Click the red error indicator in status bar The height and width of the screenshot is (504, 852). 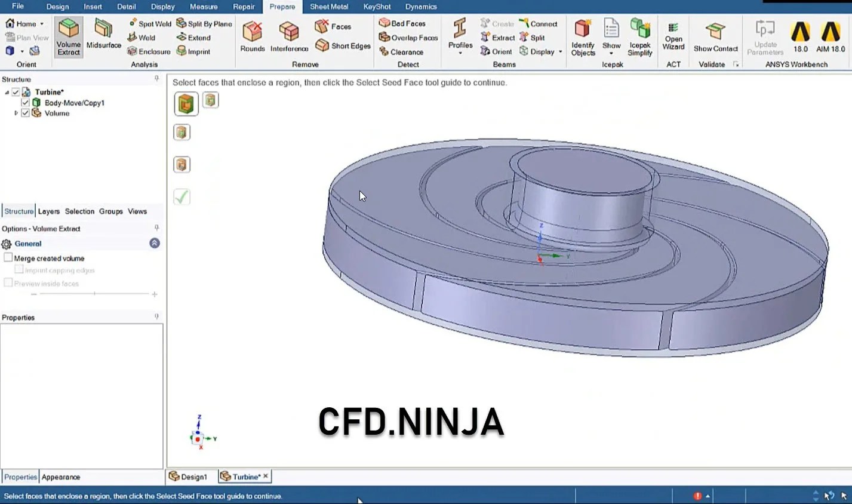(x=698, y=496)
